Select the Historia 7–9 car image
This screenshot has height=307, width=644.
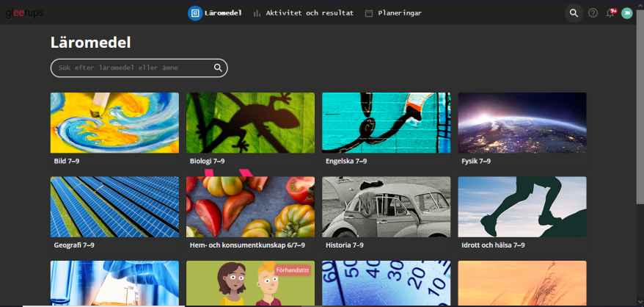pos(386,206)
